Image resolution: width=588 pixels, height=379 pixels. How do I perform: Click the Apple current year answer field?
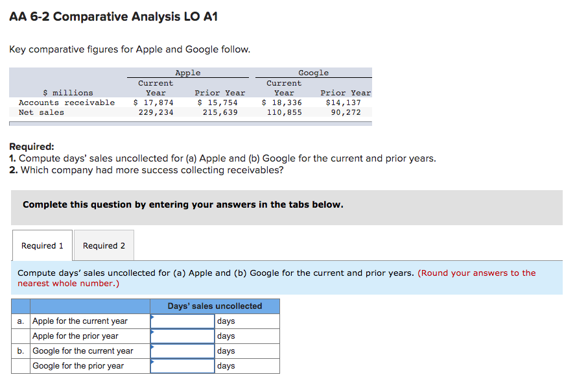coord(182,321)
